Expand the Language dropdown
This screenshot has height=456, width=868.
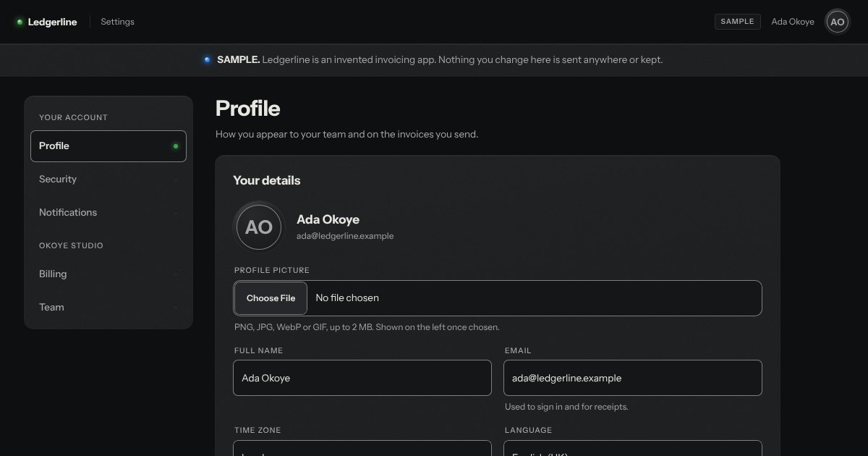pyautogui.click(x=633, y=449)
